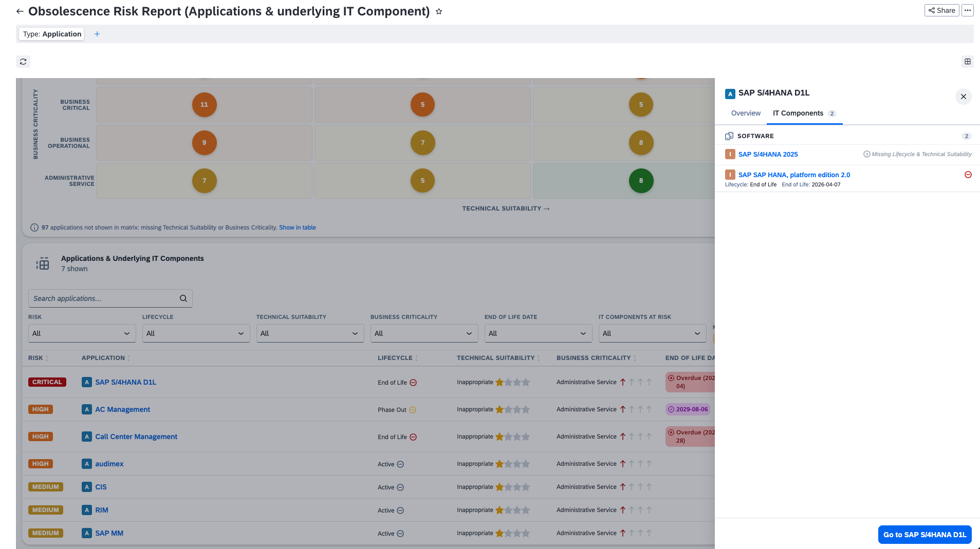The height and width of the screenshot is (549, 980).
Task: Open the Risk filter dropdown
Action: (x=82, y=333)
